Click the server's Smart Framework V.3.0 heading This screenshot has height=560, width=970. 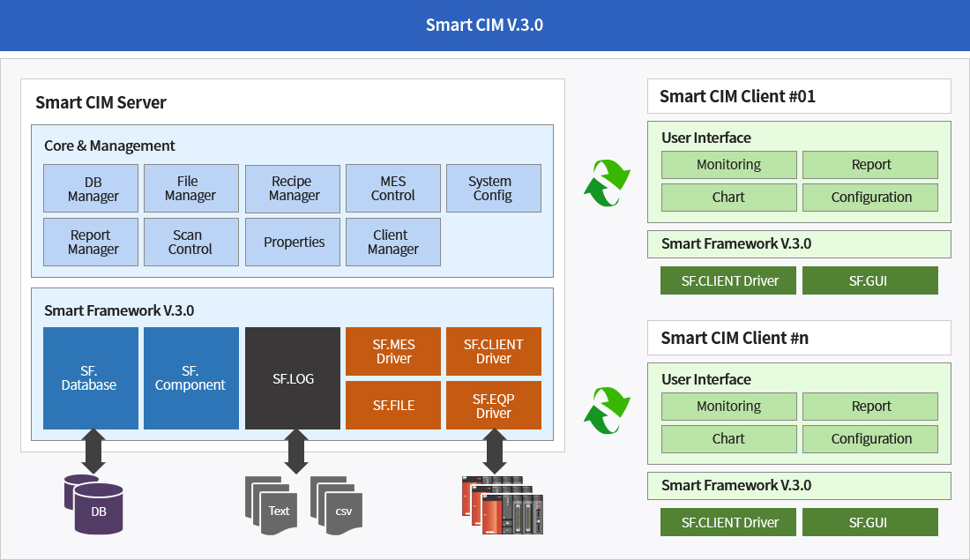point(119,310)
